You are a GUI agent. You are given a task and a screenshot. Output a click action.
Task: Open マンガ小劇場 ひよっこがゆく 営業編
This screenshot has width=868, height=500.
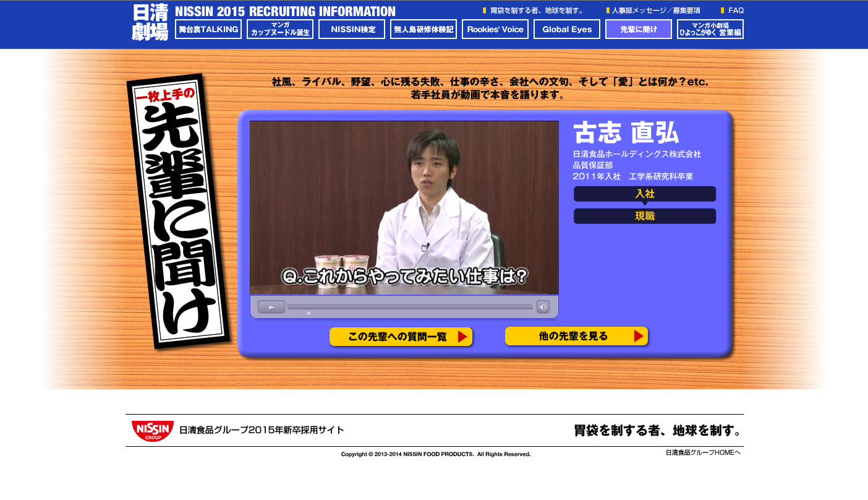tap(710, 29)
